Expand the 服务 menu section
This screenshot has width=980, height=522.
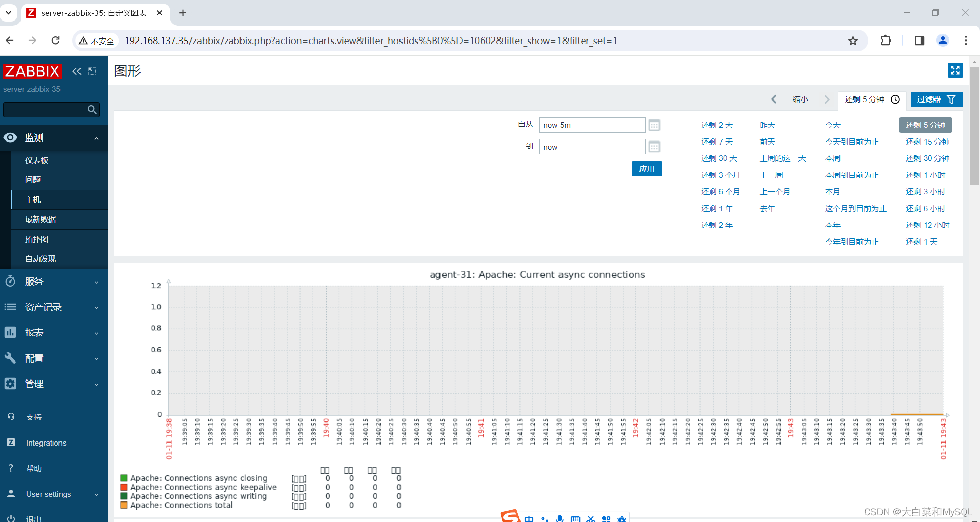[x=97, y=282]
